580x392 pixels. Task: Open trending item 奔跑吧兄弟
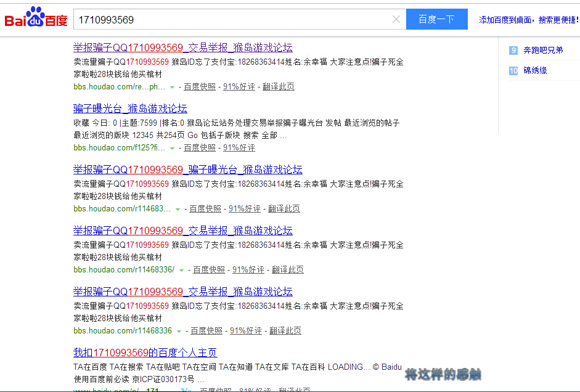tap(543, 51)
